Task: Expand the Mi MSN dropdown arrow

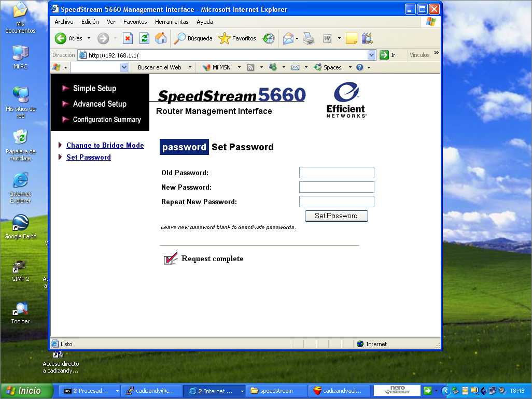Action: (239, 67)
